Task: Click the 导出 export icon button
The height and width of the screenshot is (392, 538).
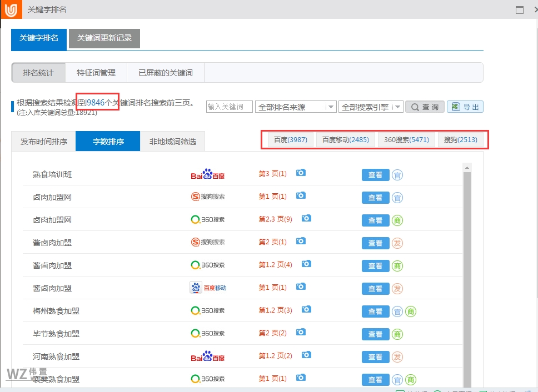Action: point(465,106)
